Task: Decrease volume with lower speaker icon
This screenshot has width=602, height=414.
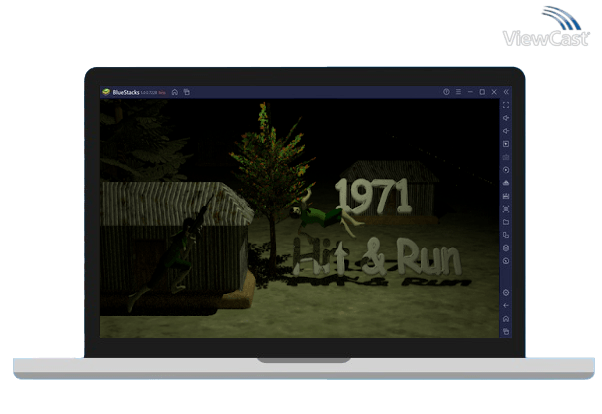Action: (x=506, y=131)
